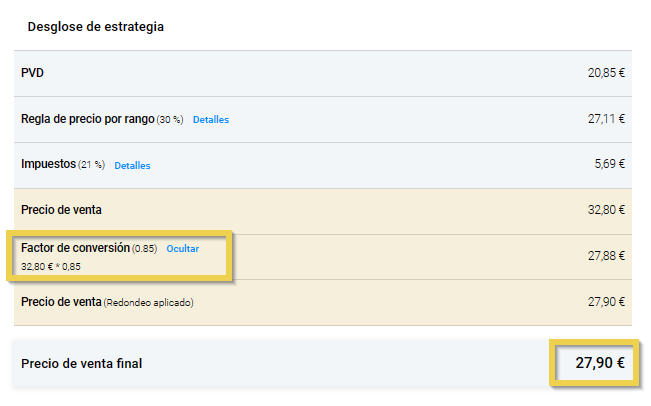The image size is (651, 406).
Task: Select the Regla de precio por rango label
Action: click(87, 119)
